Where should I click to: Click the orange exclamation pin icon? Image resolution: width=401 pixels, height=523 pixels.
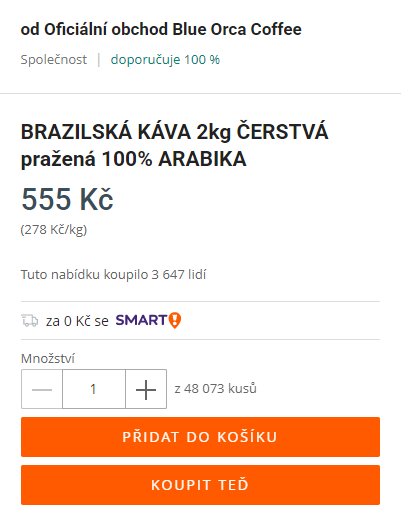tap(175, 321)
